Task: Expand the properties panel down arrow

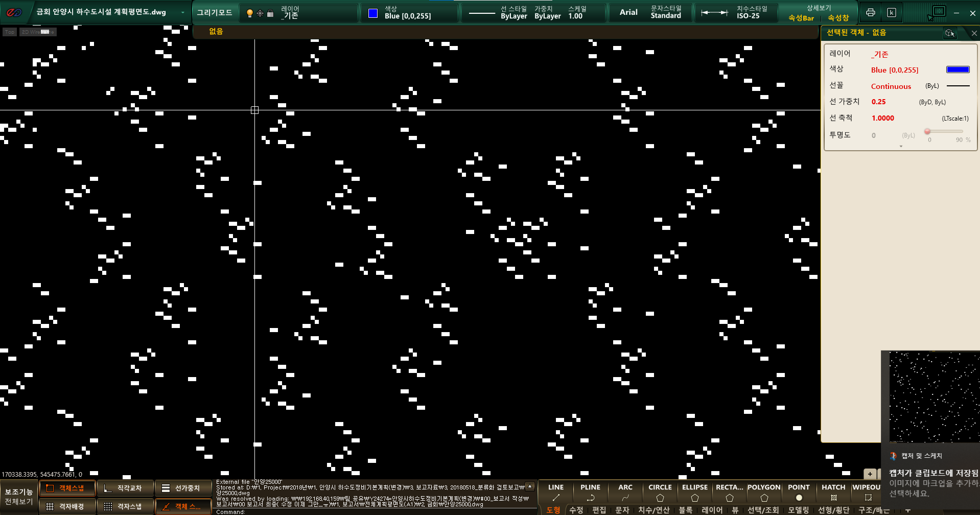Action: pos(901,147)
